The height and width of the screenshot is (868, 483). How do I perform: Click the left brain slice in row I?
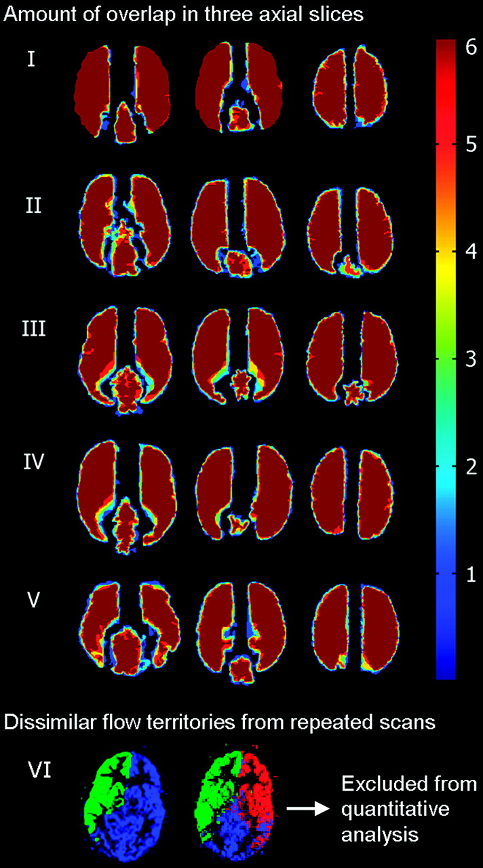(121, 93)
